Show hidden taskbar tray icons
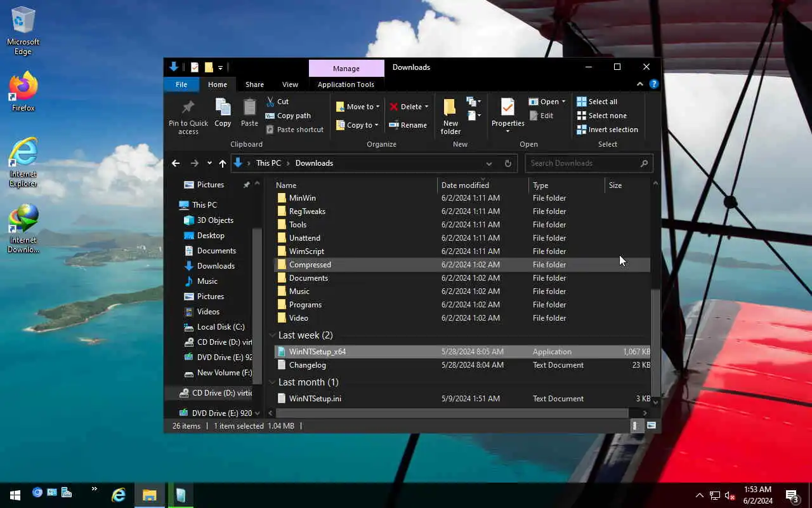 click(699, 495)
